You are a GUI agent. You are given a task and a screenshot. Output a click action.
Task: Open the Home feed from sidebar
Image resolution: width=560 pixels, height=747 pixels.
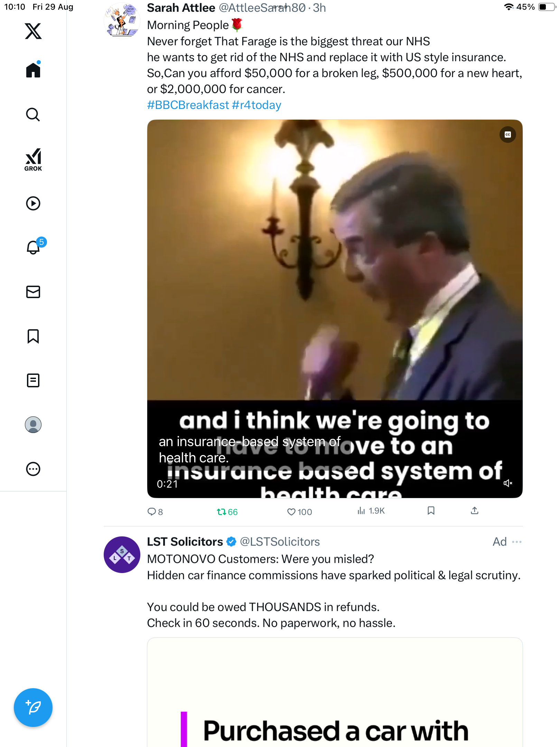(x=33, y=70)
